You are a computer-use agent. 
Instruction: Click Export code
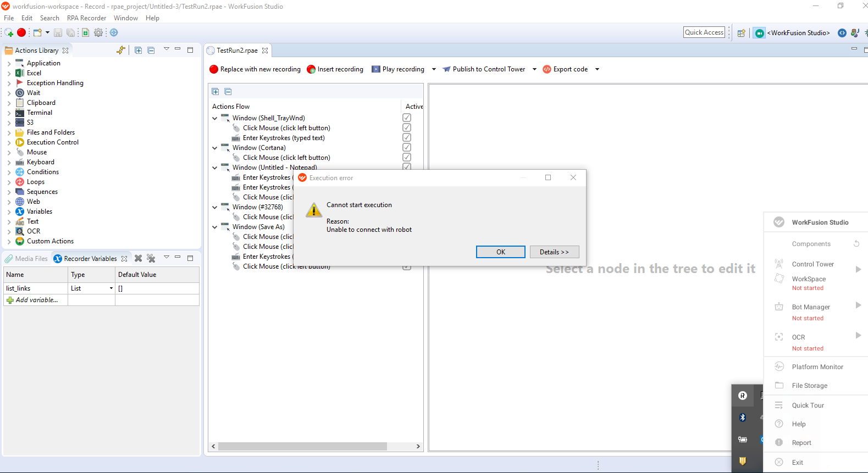565,69
